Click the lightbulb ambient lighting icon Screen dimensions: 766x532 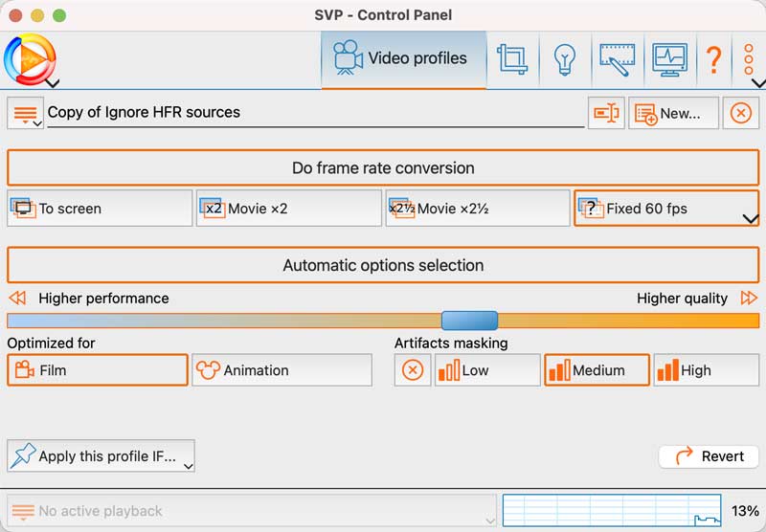565,59
